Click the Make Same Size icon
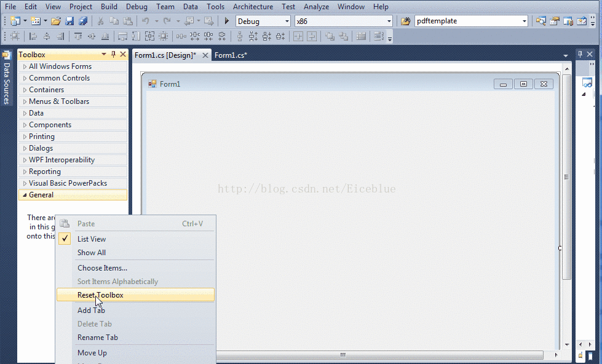The height and width of the screenshot is (364, 602). point(150,36)
